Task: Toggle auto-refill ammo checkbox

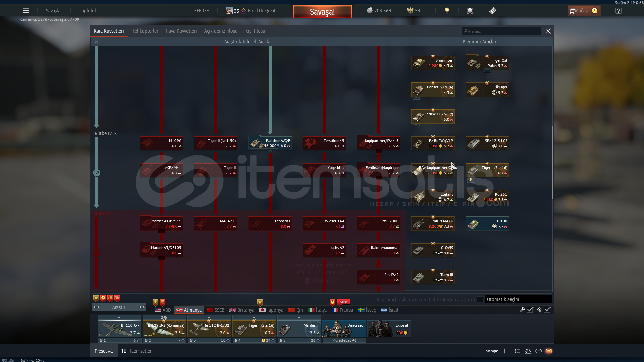Action: 547,310
